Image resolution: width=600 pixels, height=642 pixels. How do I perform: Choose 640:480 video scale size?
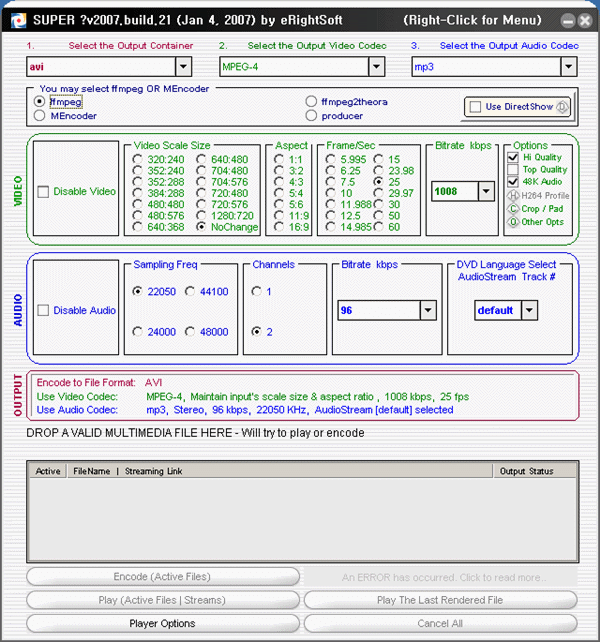[x=201, y=159]
